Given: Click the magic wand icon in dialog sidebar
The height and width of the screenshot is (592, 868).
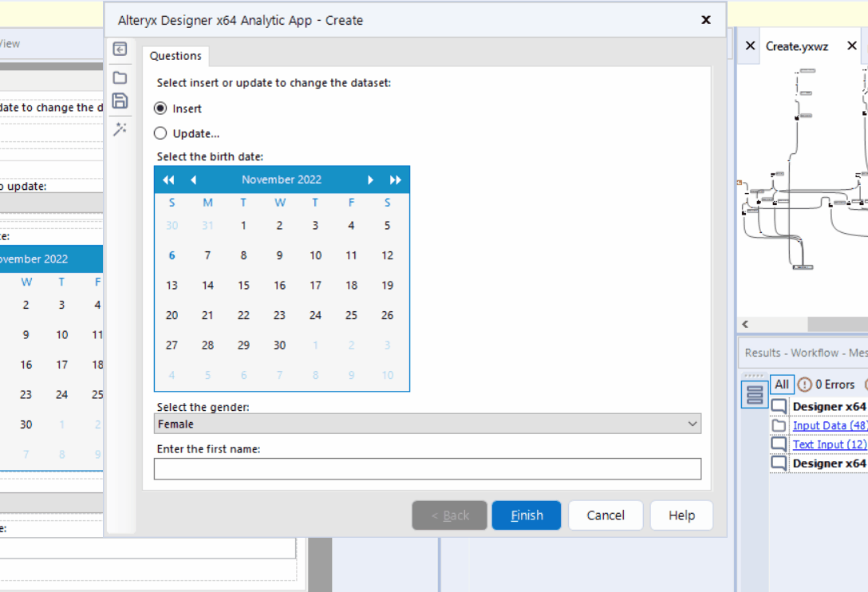Looking at the screenshot, I should tap(120, 129).
